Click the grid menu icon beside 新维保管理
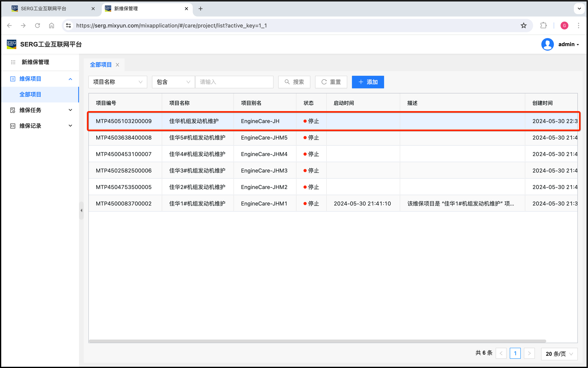 coord(13,62)
